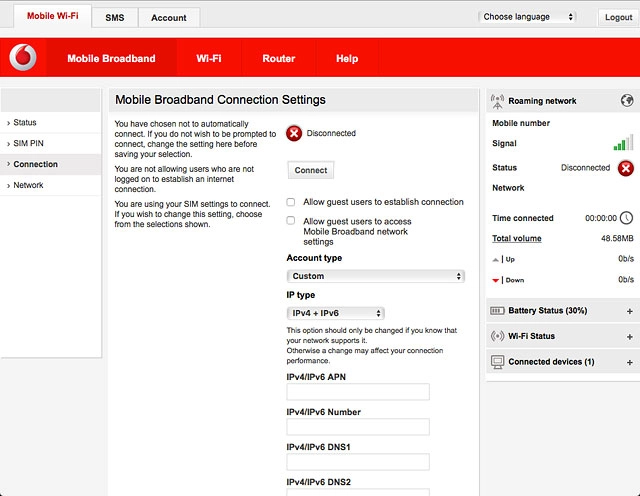Click the antenna icon in Roaming network header
Screen dimensions: 640x496
click(498, 101)
